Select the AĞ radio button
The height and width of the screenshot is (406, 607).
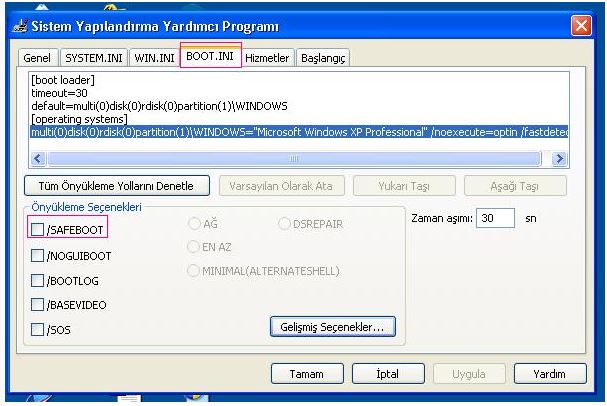(x=194, y=223)
